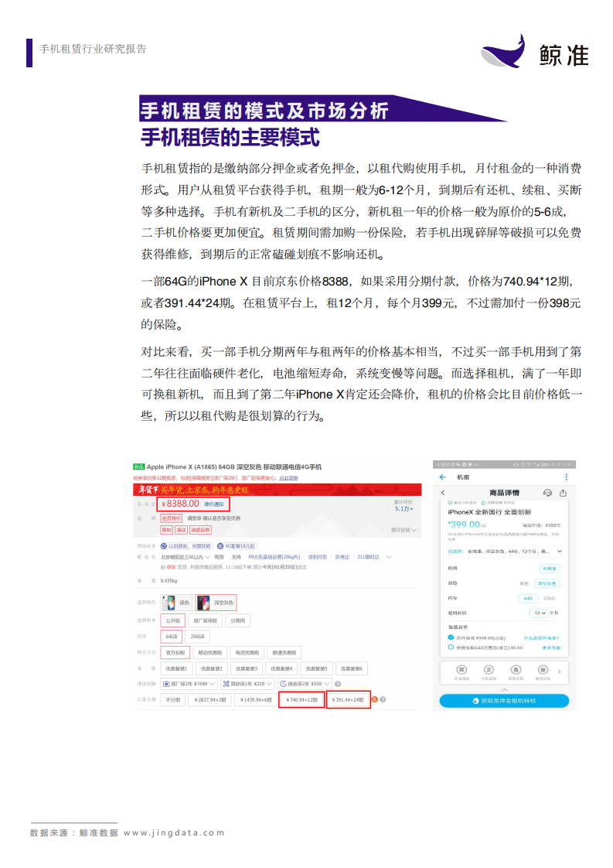
Task: Select the 免费领取 ¥0.00 radio option
Action: (x=451, y=647)
